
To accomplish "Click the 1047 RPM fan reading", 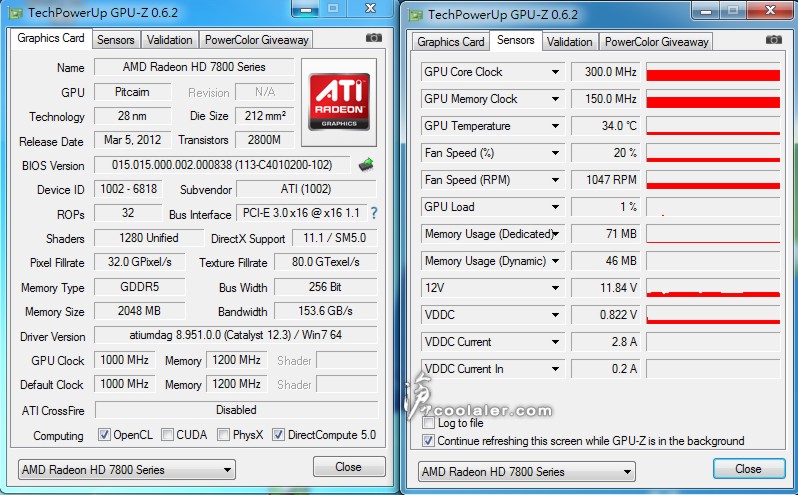I will click(x=606, y=180).
